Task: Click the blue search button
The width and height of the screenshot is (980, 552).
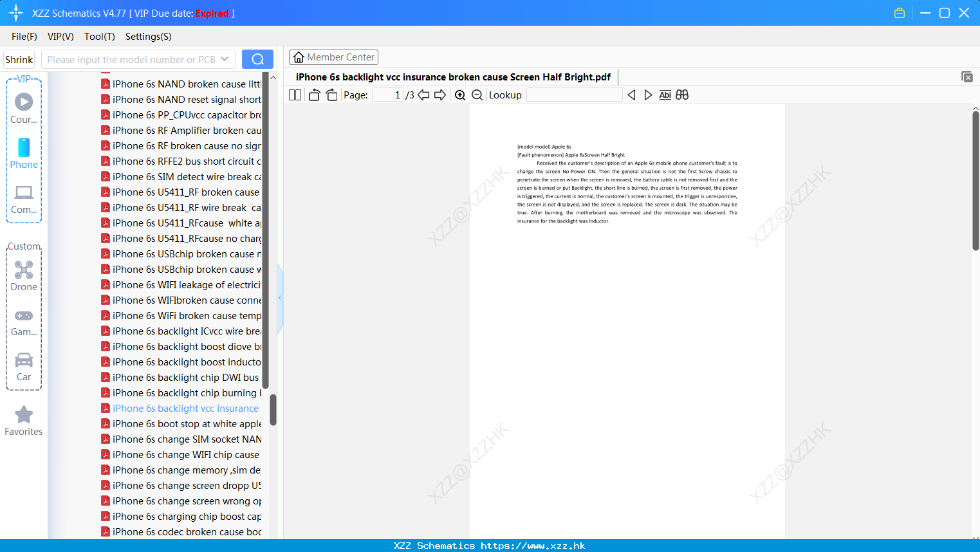Action: click(257, 59)
